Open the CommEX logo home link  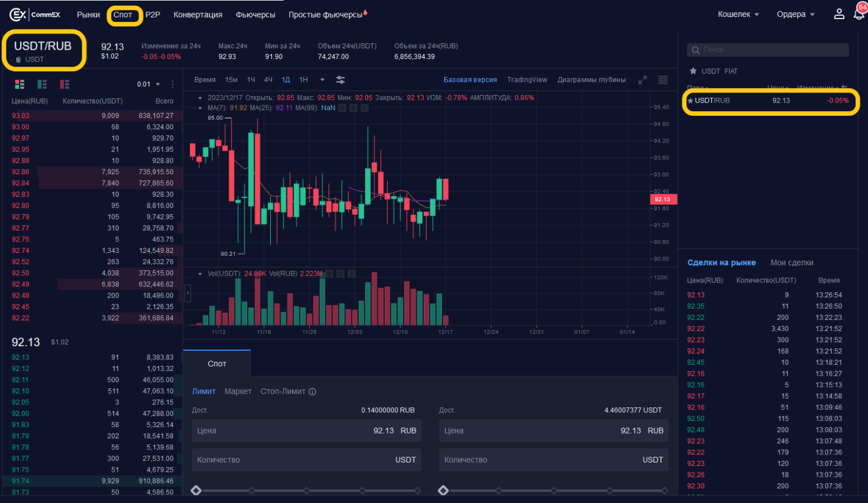[x=35, y=14]
